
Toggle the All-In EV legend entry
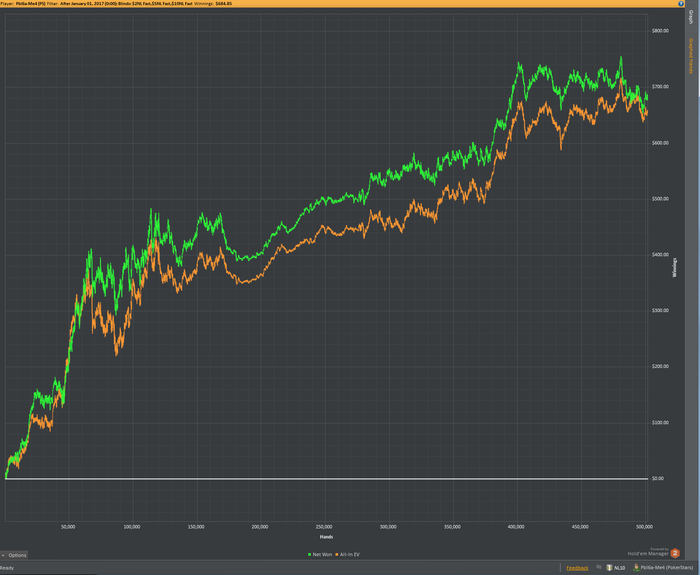point(347,554)
